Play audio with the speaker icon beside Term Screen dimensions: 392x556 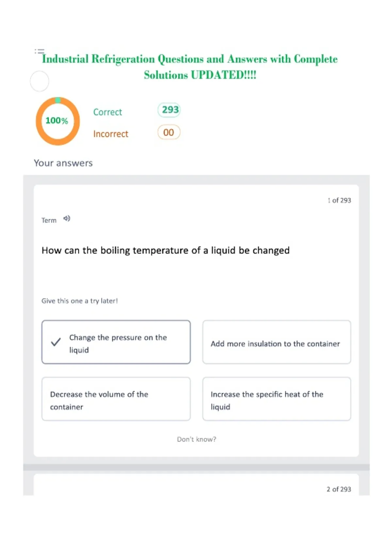(67, 218)
